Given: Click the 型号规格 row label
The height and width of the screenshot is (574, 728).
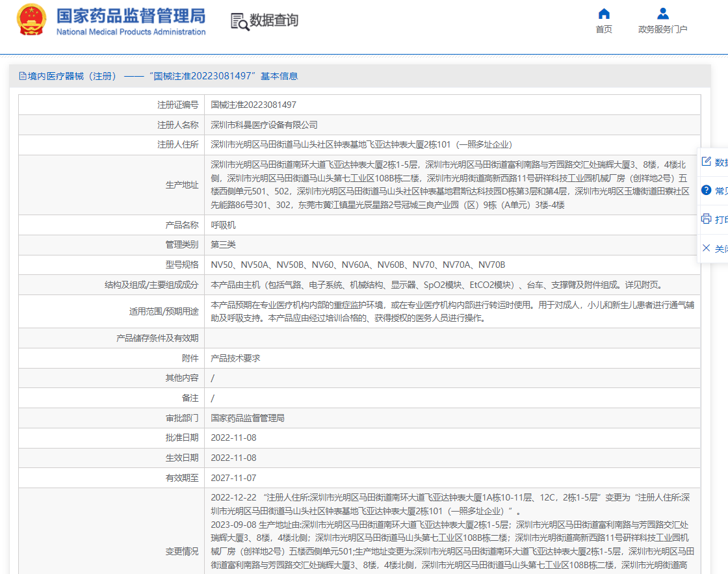Looking at the screenshot, I should coord(182,265).
